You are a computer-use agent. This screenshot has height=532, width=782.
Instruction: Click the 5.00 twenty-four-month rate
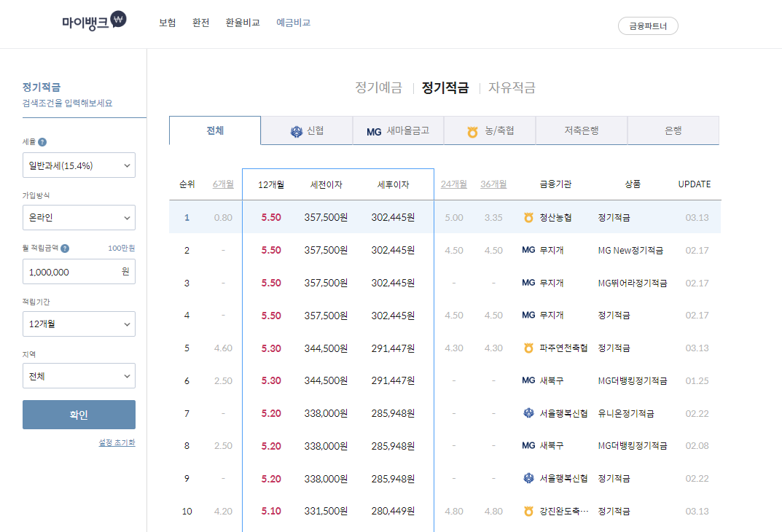click(454, 217)
